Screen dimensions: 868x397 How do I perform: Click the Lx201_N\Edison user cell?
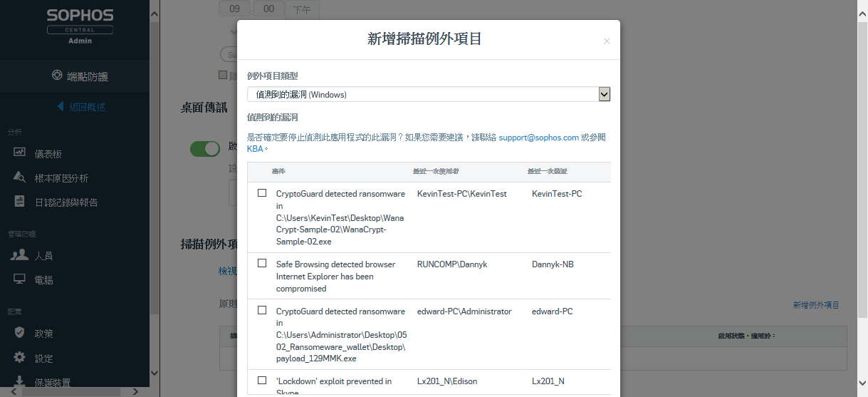[447, 381]
